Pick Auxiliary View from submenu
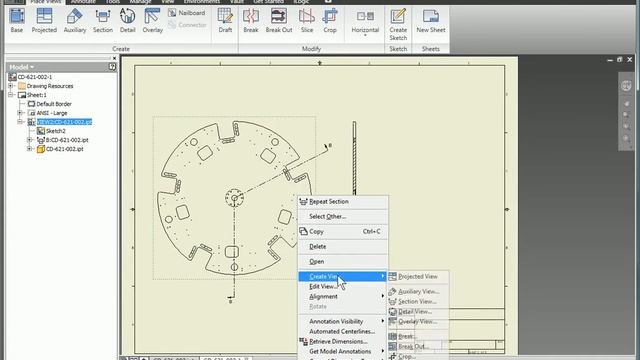Screen dimensions: 640x360 click(418, 291)
